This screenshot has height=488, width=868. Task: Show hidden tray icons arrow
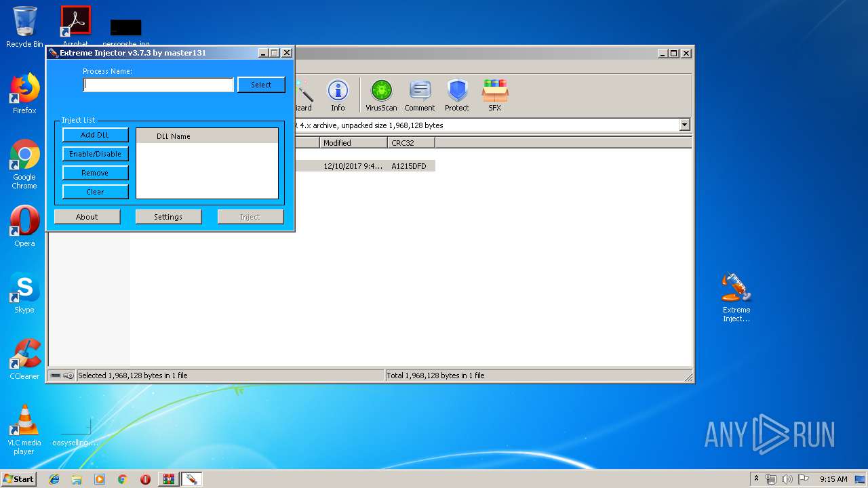(x=756, y=479)
